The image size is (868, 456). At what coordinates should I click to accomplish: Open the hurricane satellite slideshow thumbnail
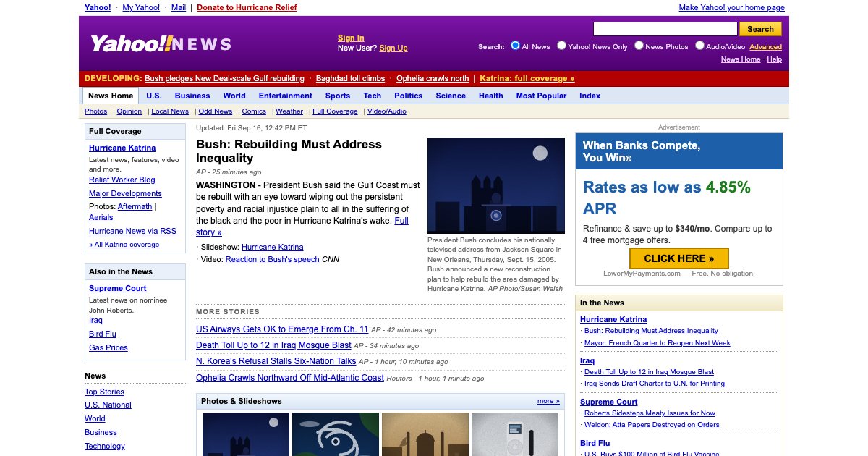click(336, 434)
